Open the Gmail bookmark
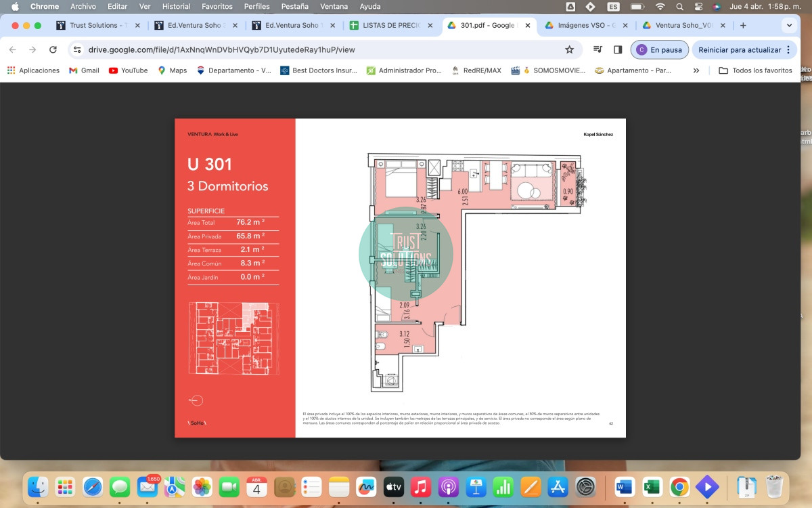 (x=84, y=70)
